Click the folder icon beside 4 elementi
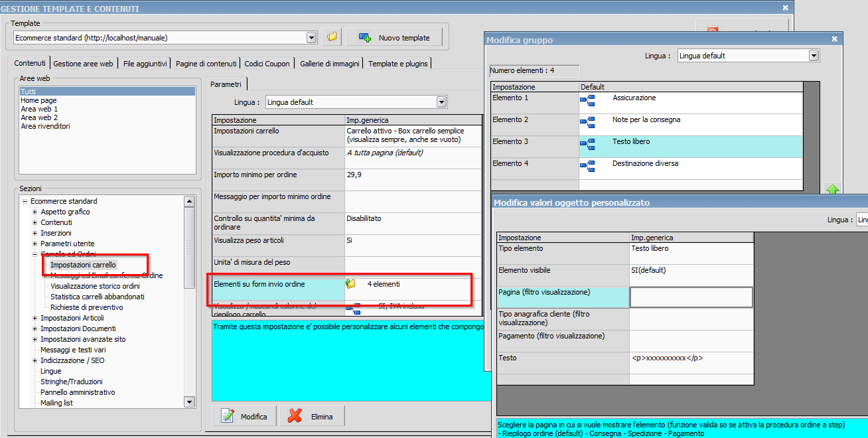868x438 pixels. pyautogui.click(x=351, y=284)
